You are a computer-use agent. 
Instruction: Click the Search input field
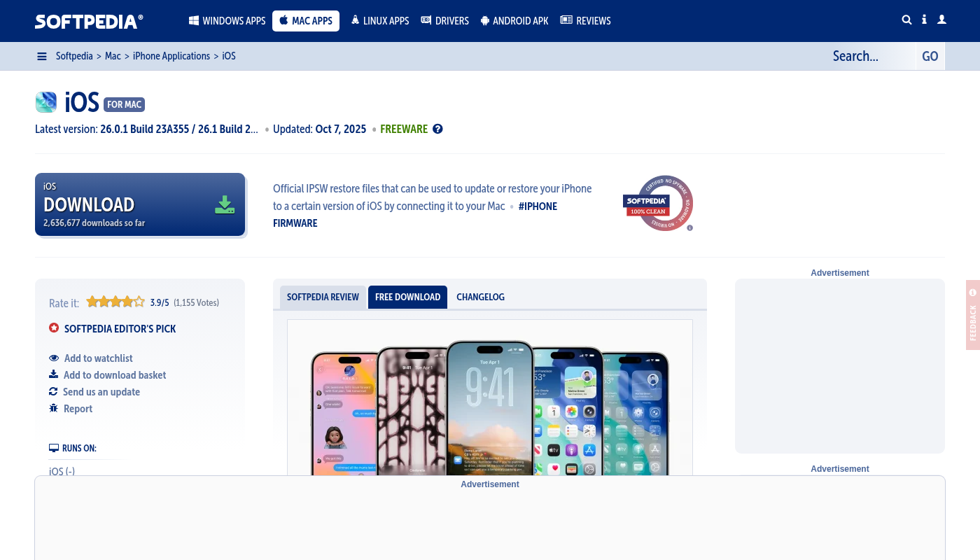click(870, 56)
